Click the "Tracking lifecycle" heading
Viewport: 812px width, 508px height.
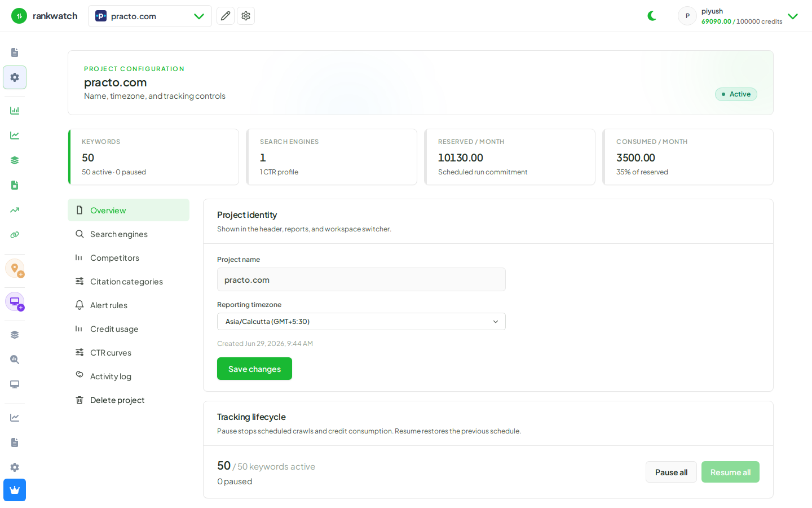point(251,417)
